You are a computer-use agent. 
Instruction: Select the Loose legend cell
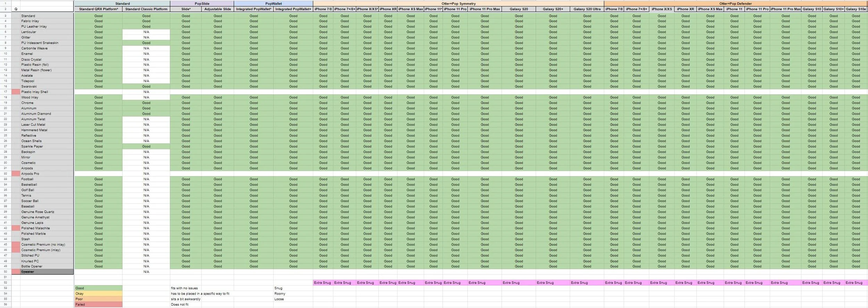pos(293,299)
